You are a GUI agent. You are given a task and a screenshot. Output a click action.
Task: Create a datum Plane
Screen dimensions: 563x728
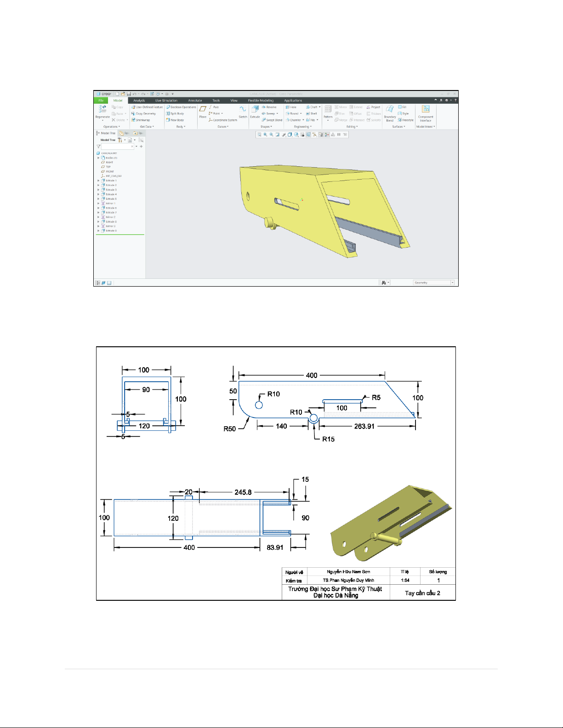point(203,110)
